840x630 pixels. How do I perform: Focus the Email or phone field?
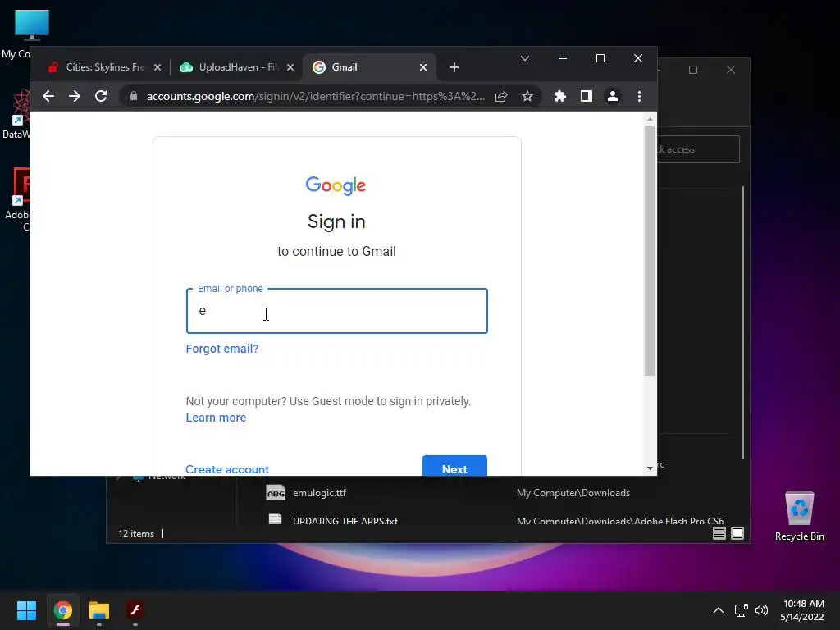[337, 311]
